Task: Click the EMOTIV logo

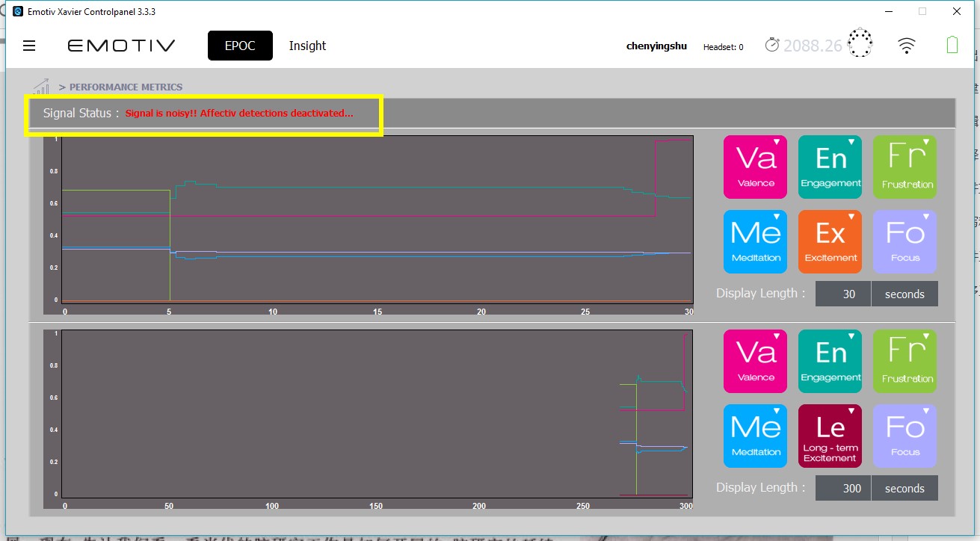Action: pos(121,46)
